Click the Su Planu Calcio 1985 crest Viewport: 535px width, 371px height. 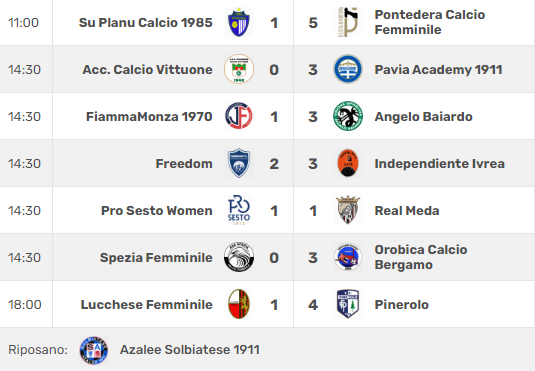(x=239, y=23)
